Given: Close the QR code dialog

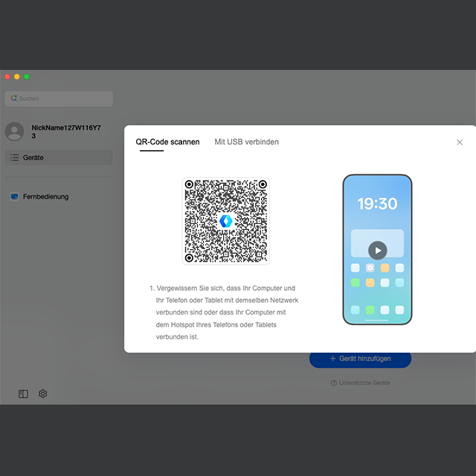Looking at the screenshot, I should coord(460,142).
